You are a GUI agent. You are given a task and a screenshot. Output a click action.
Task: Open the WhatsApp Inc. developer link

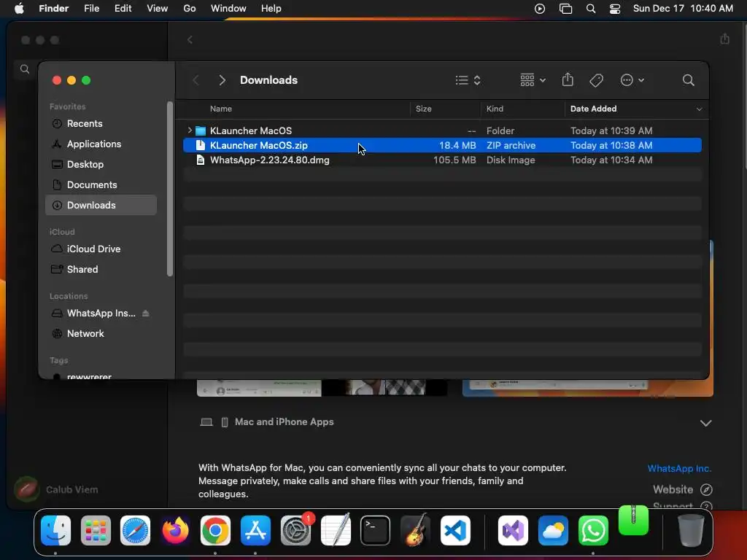[679, 469]
